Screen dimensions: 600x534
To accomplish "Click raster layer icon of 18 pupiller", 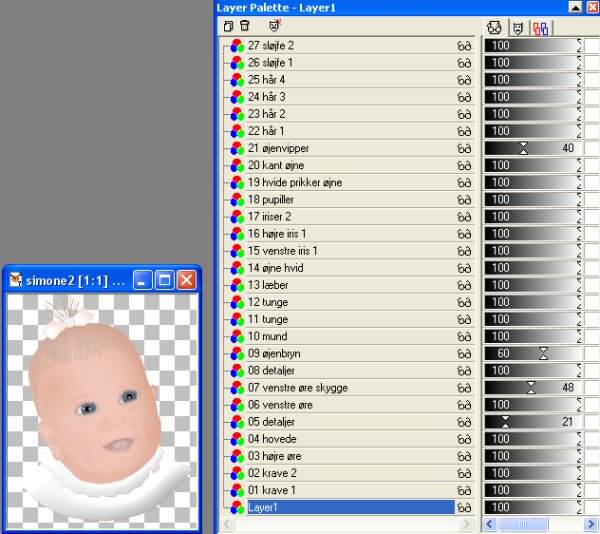I will coord(237,200).
